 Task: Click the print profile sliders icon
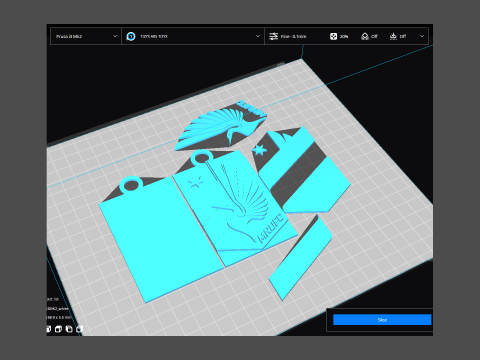click(273, 36)
